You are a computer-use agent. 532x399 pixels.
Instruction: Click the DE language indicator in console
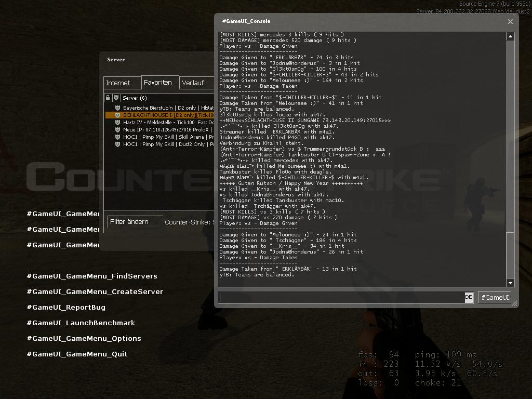(x=468, y=298)
